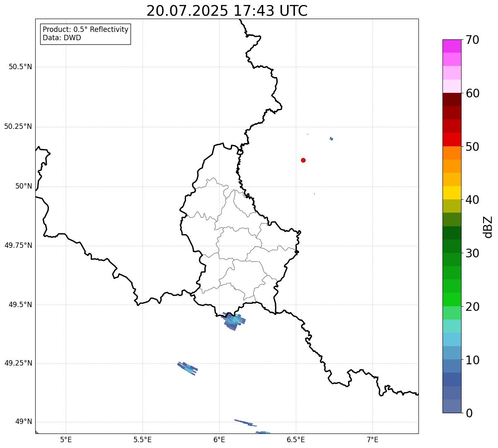Click the bright green colorbar segment above 20
Image resolution: width=498 pixels, height=448 pixels.
[x=452, y=299]
